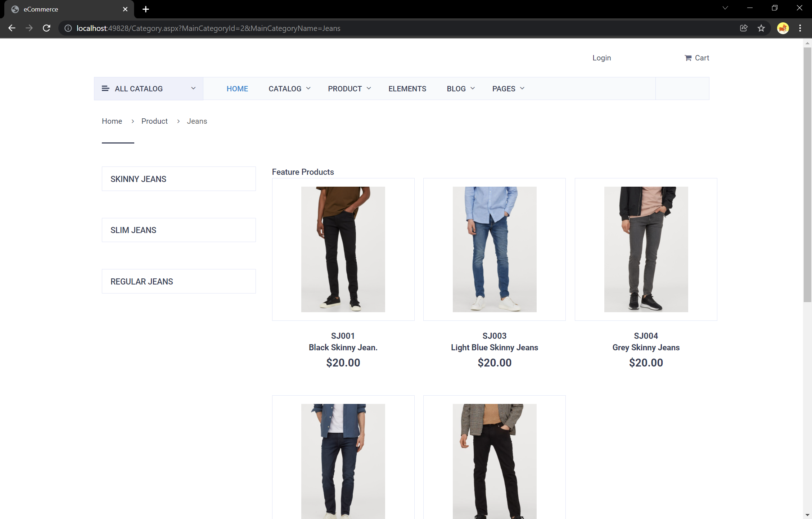Reload the page with refresh icon
This screenshot has height=519, width=812.
click(46, 28)
